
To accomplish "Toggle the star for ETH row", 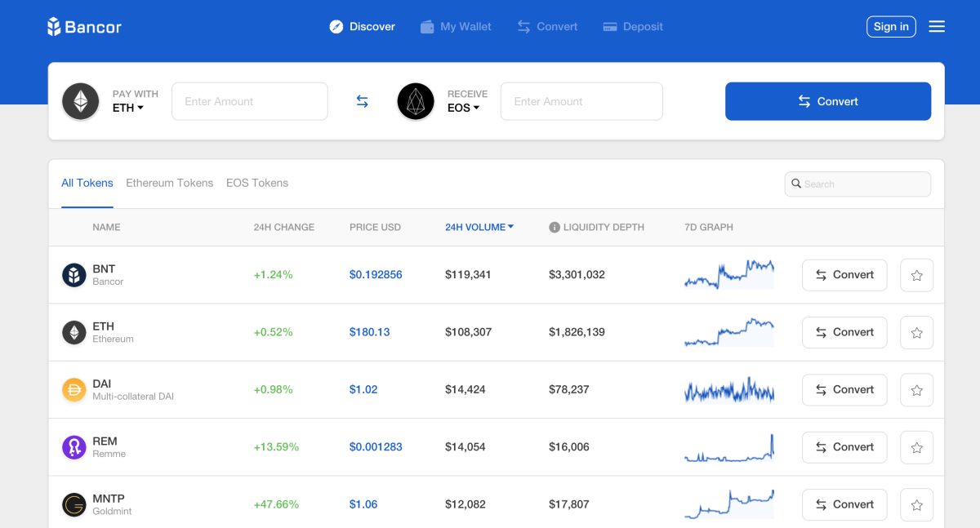I will click(x=916, y=333).
